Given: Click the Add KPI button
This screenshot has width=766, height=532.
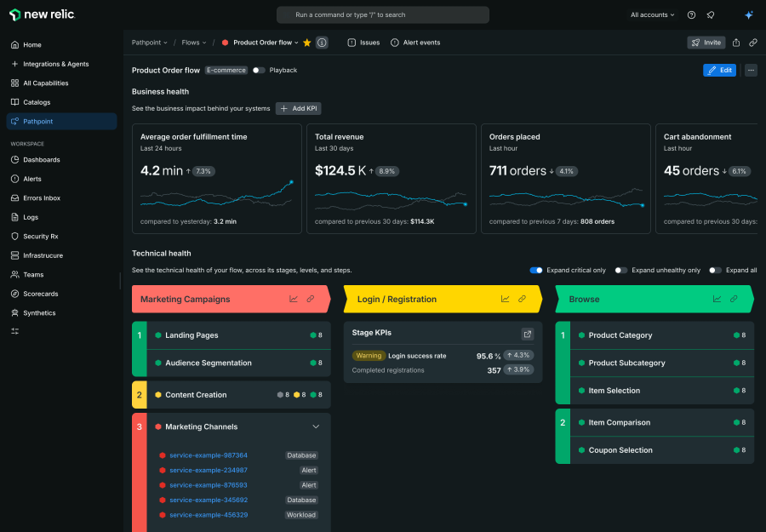Looking at the screenshot, I should [x=299, y=108].
